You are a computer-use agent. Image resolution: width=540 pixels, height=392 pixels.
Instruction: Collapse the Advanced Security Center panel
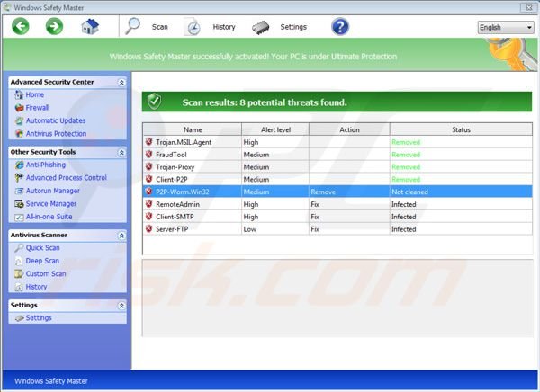pyautogui.click(x=121, y=82)
